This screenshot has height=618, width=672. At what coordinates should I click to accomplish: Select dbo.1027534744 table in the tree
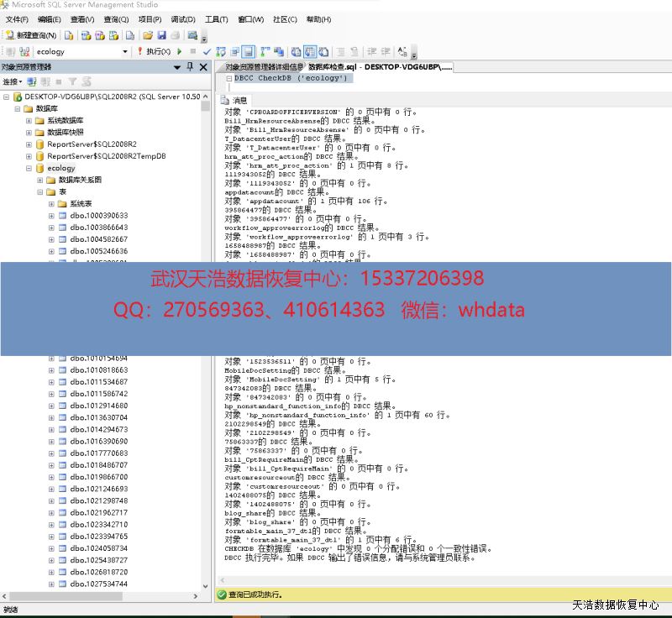[x=98, y=584]
